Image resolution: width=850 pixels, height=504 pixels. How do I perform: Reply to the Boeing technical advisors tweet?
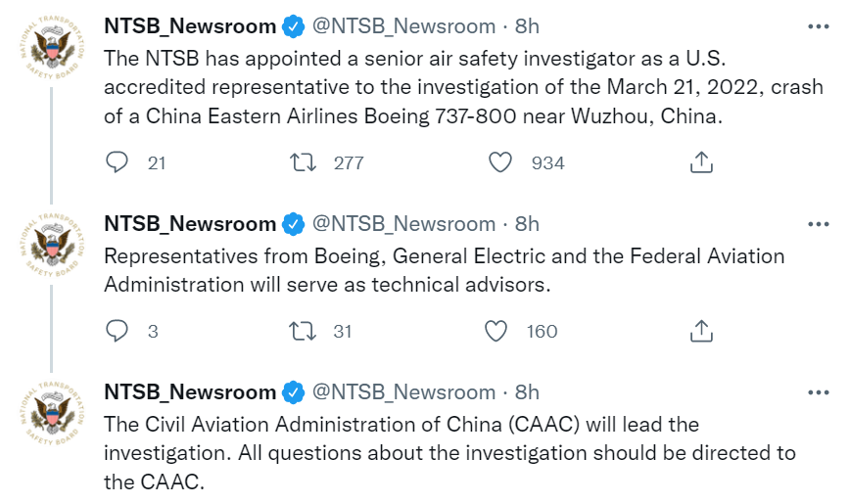[117, 331]
